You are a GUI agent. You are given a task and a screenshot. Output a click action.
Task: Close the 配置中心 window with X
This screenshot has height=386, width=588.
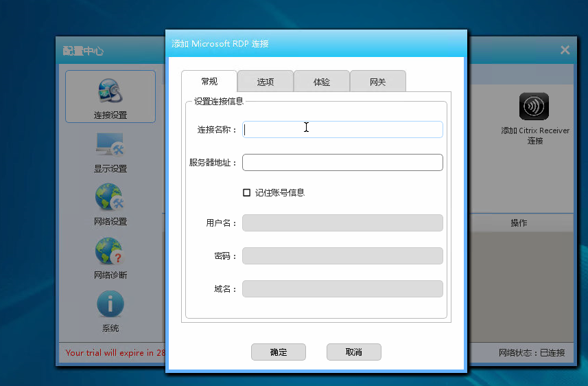click(565, 50)
